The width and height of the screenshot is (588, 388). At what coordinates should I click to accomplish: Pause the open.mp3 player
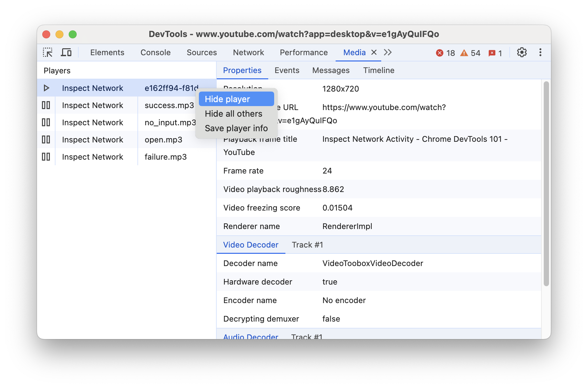coord(46,139)
